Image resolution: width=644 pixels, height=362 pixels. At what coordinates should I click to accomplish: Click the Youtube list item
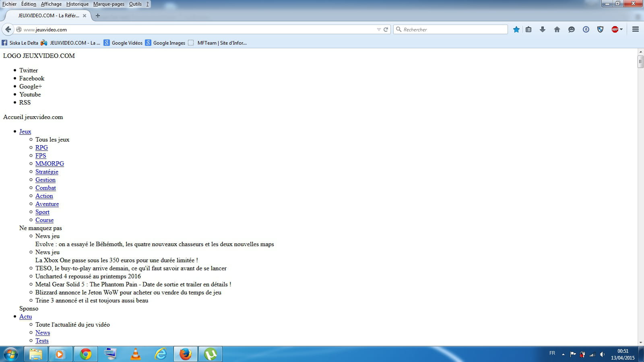[30, 95]
